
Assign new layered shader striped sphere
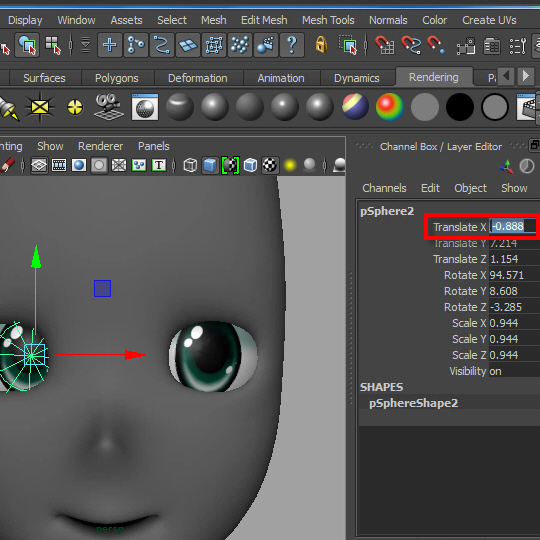tap(355, 107)
